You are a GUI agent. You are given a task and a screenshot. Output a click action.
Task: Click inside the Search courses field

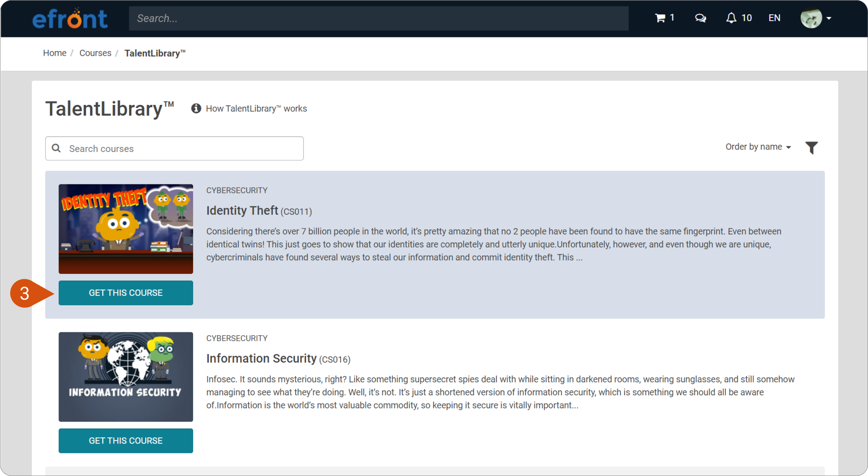tap(173, 148)
